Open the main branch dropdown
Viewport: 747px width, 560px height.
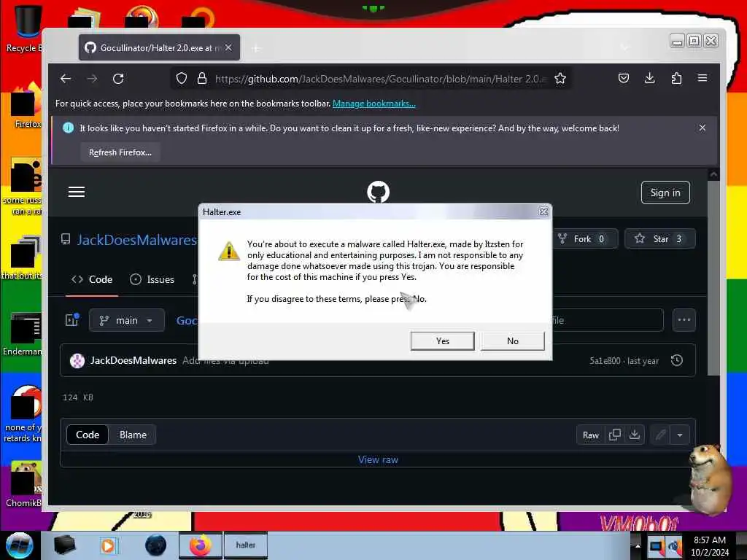127,321
